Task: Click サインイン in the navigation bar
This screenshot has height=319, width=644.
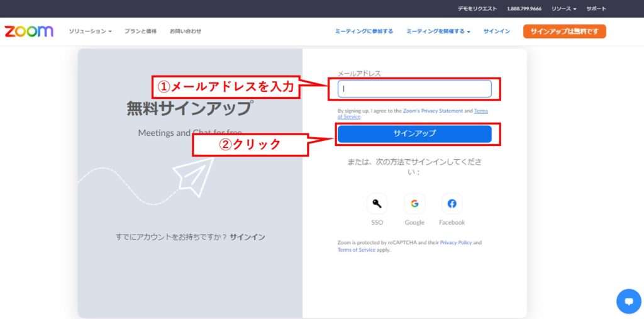Action: (x=497, y=31)
